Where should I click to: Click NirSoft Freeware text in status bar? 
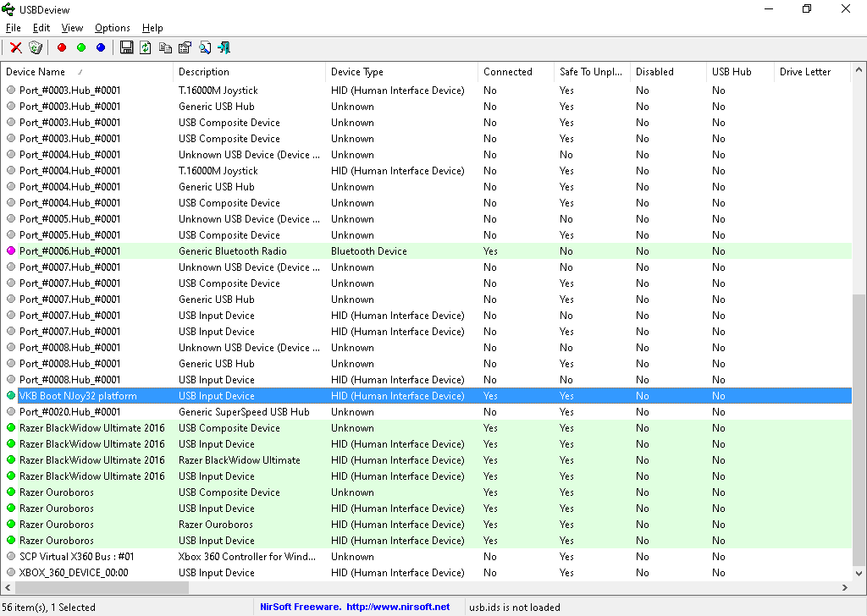coord(301,607)
